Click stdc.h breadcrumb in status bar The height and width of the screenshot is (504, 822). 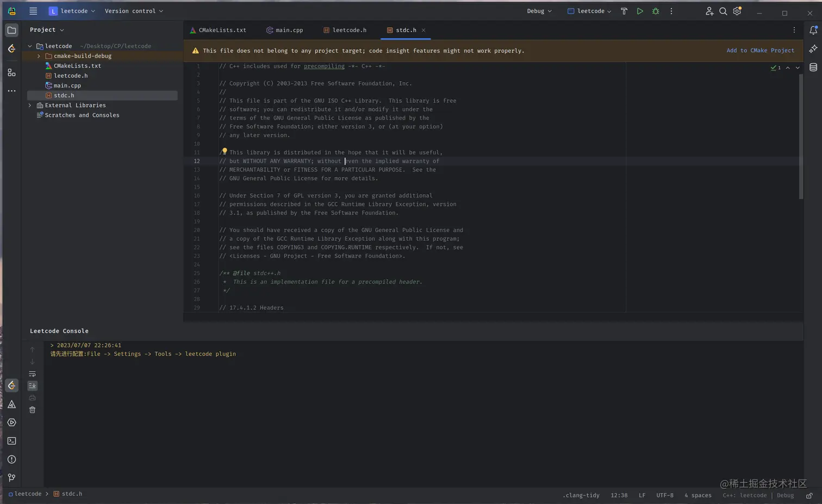[x=68, y=494]
